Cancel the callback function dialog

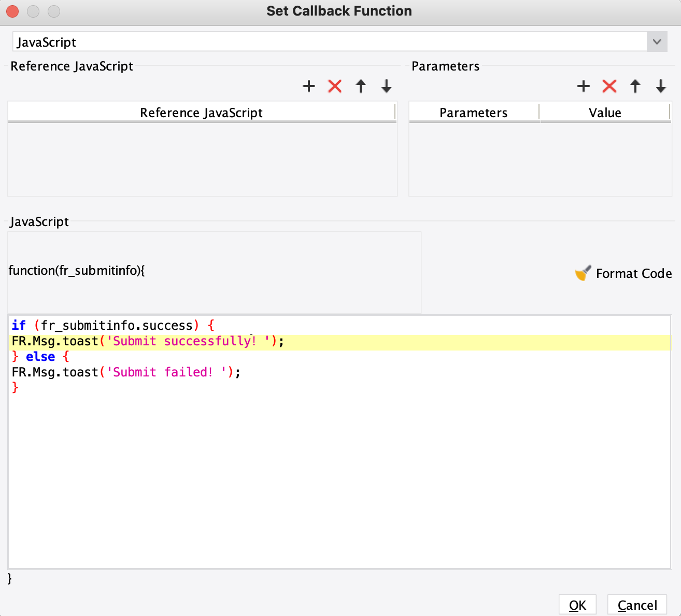(x=637, y=605)
